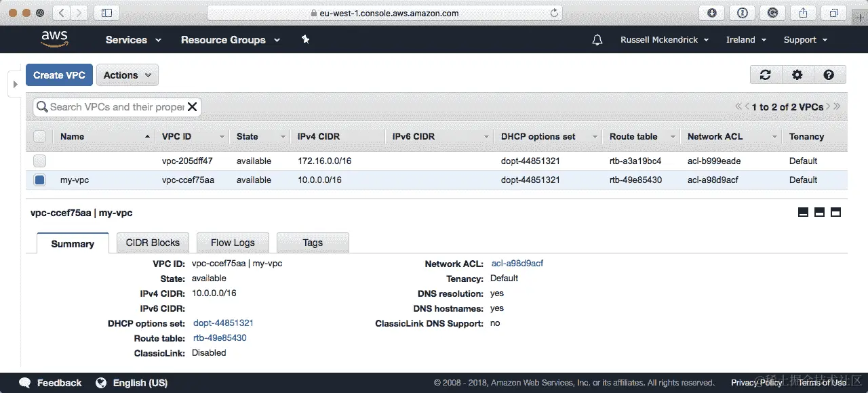Toggle the select-all VPCs checkbox

pyautogui.click(x=40, y=136)
